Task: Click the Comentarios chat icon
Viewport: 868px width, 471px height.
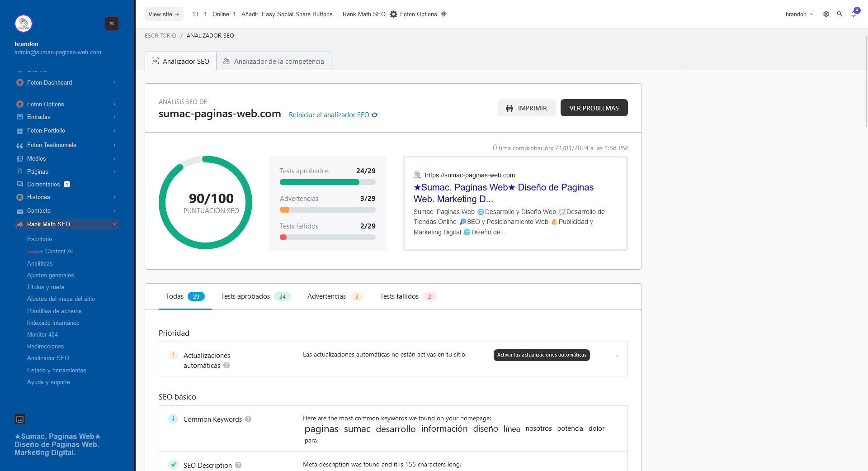Action: [x=20, y=184]
